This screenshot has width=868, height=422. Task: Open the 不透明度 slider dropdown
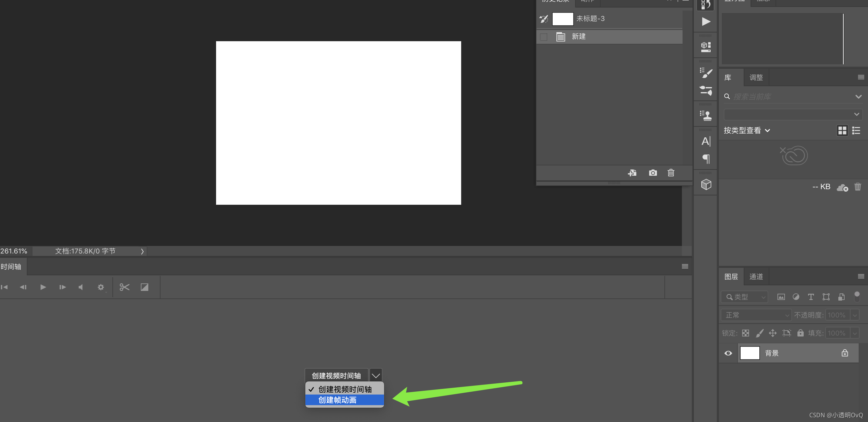[855, 315]
